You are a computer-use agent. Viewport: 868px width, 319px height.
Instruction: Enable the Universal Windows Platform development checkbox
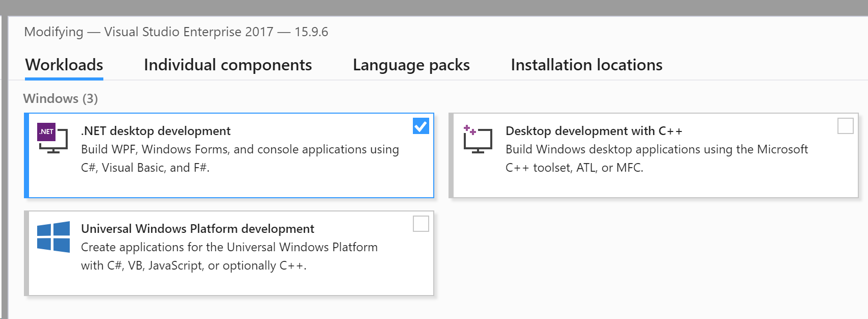pos(421,224)
